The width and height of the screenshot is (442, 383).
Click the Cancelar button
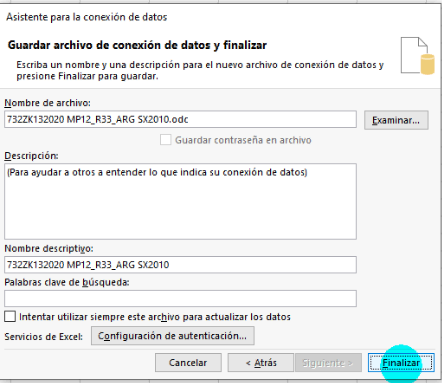click(x=188, y=363)
